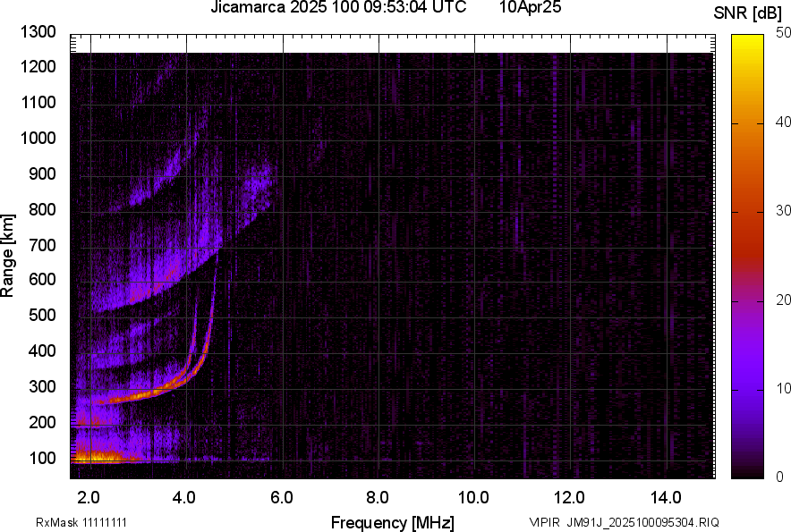Click the range tick label '700'
The height and width of the screenshot is (532, 791).
pos(42,245)
